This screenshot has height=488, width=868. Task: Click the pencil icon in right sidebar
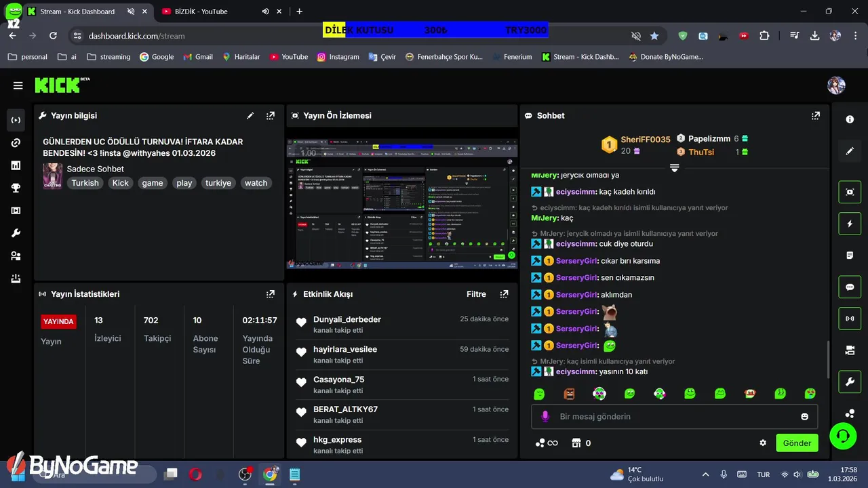point(850,151)
